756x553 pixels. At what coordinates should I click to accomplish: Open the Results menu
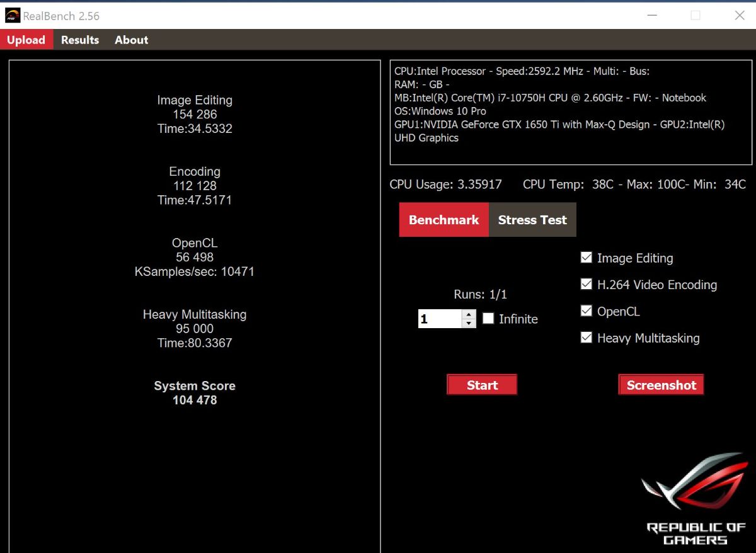point(80,40)
